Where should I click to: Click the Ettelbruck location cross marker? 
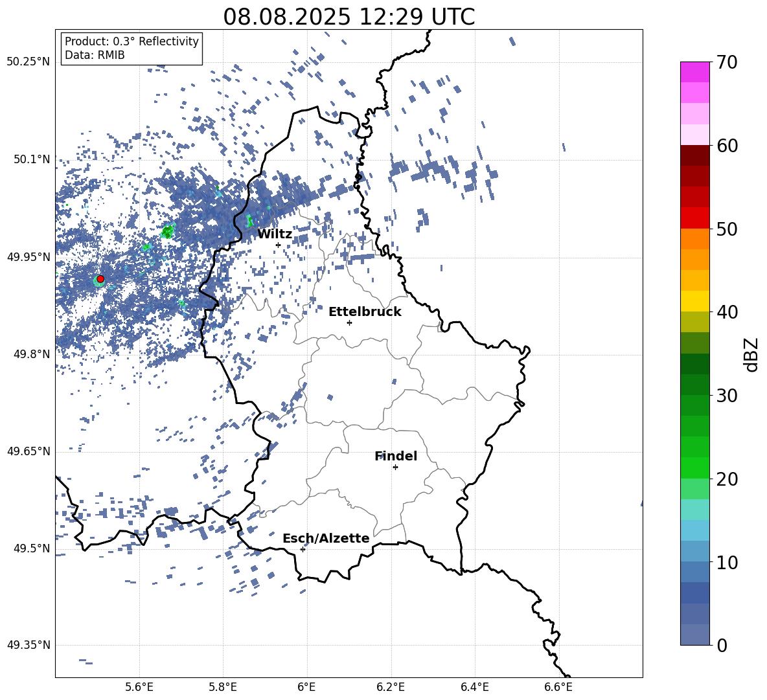(349, 322)
